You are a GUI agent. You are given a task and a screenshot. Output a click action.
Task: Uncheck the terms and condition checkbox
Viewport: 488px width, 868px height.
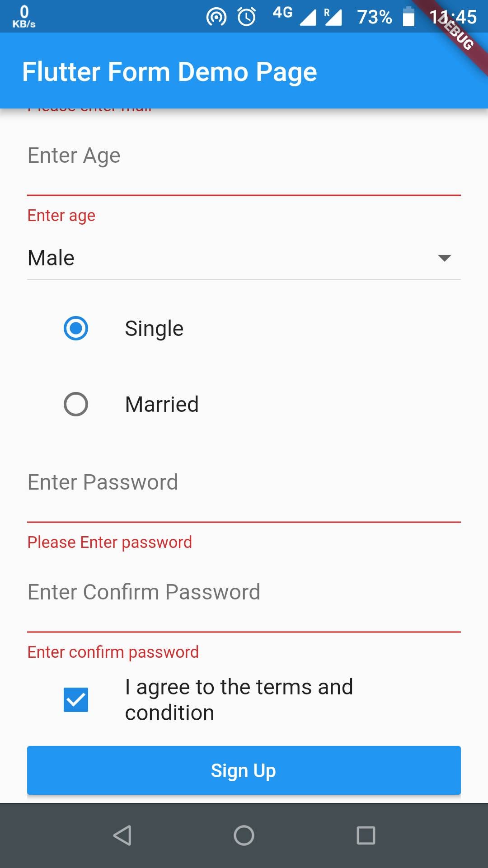point(75,699)
